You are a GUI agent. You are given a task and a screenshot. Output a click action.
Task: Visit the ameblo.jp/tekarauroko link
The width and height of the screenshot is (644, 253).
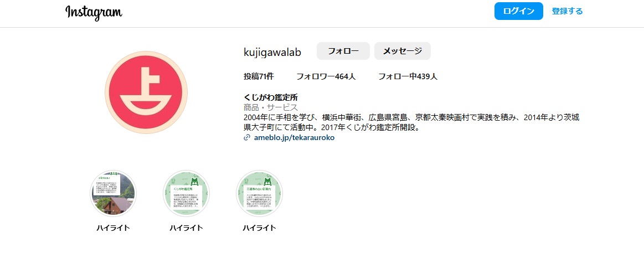pyautogui.click(x=294, y=138)
